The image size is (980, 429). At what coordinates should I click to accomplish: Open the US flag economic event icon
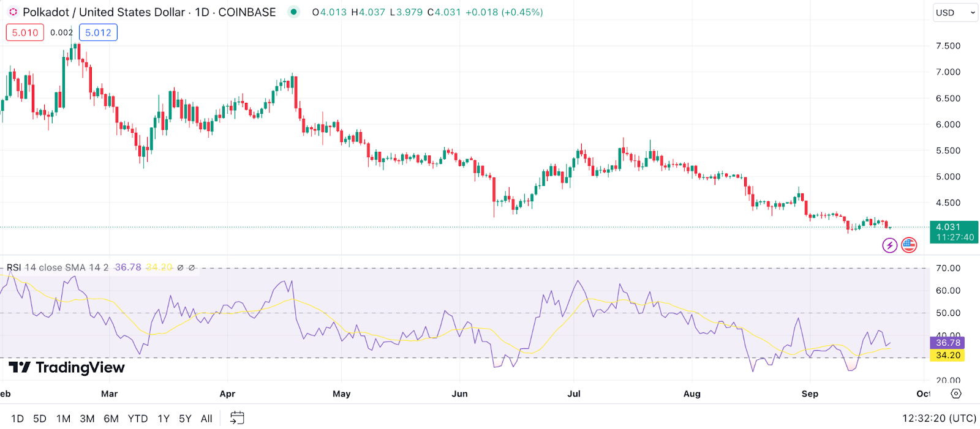909,245
